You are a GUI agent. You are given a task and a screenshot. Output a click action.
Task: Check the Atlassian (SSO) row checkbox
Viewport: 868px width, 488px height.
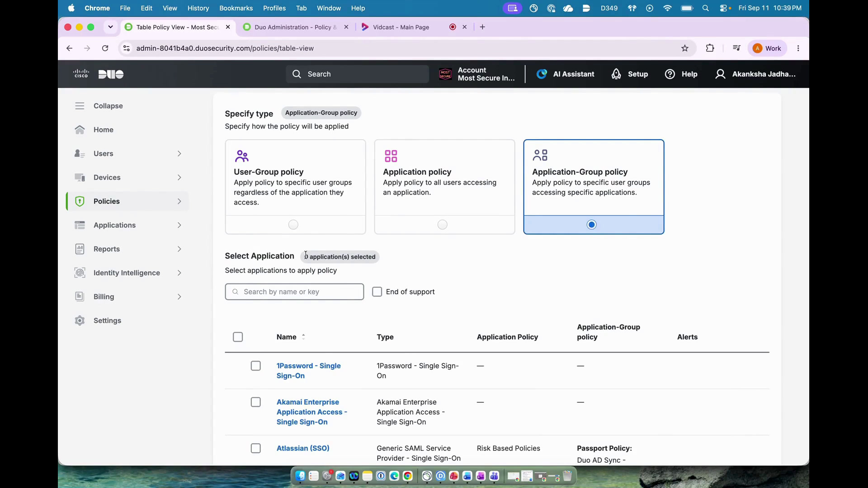pos(256,448)
